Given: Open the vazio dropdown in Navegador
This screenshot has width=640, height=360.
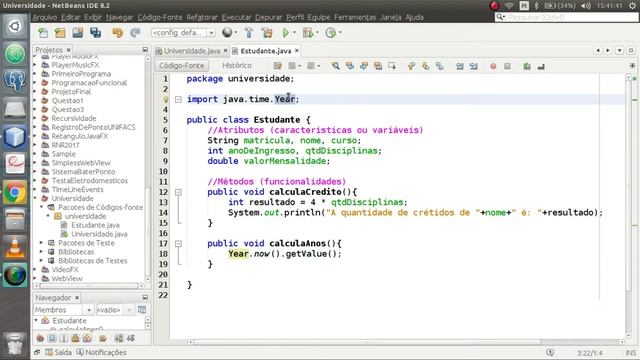Looking at the screenshot, I should 115,310.
